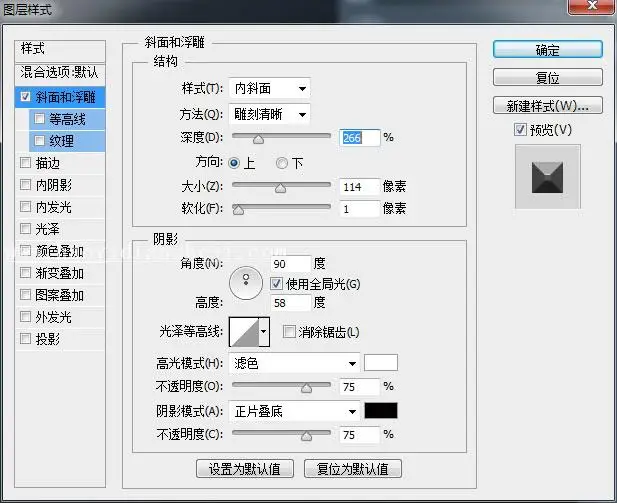Click the 软化(F) slider handle
The height and width of the screenshot is (503, 617).
(238, 210)
